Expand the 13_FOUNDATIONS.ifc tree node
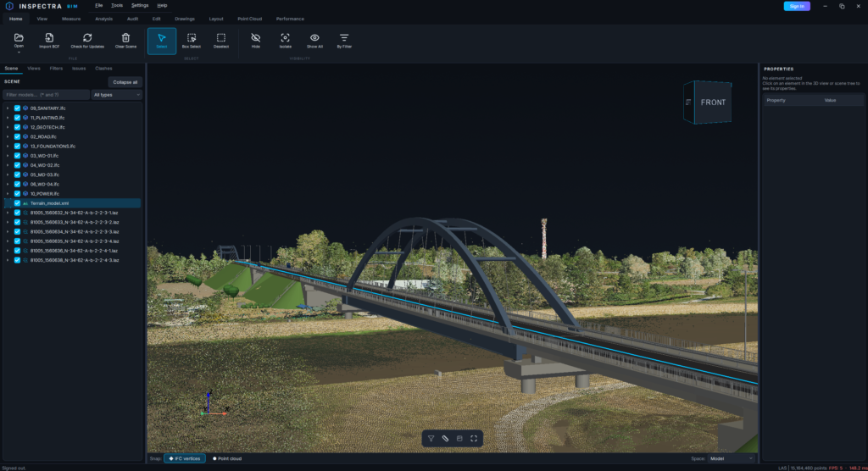Viewport: 868px width, 471px height. [8, 146]
